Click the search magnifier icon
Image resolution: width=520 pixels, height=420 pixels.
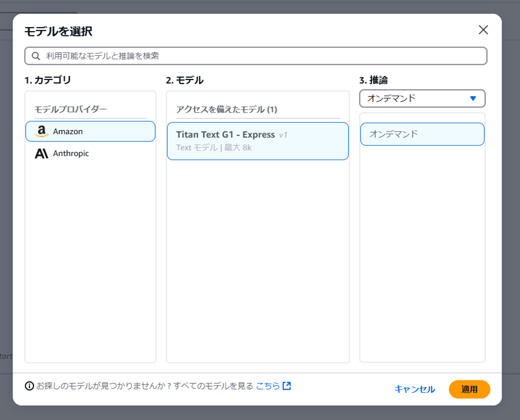36,56
